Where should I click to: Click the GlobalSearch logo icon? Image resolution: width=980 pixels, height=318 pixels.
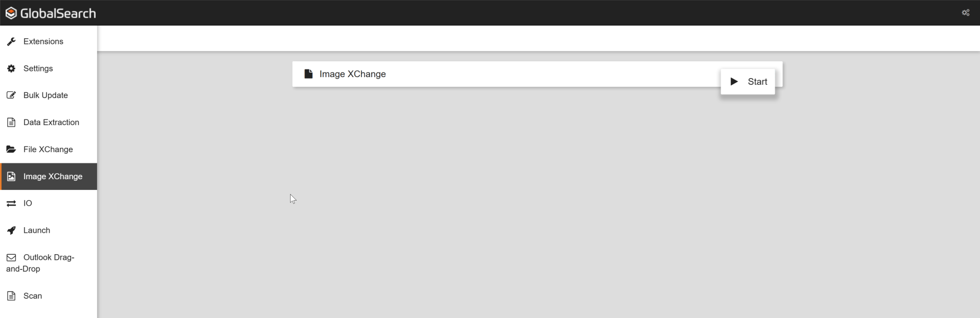click(x=11, y=13)
